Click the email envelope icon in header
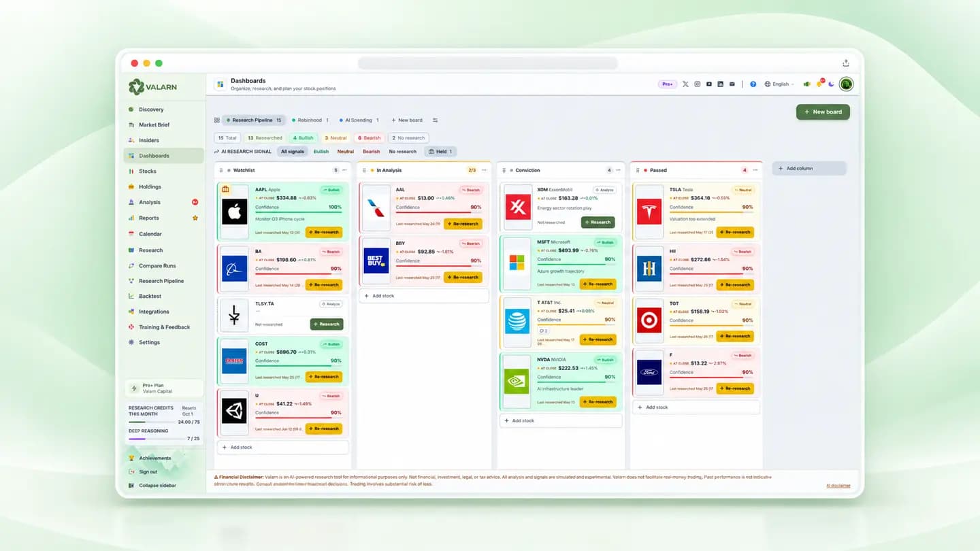This screenshot has height=551, width=980. [732, 84]
